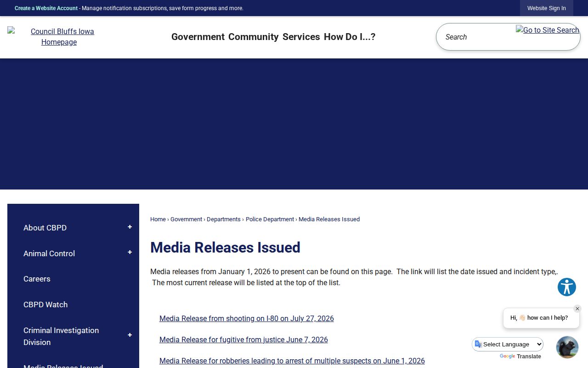Open media release for robberies arrests
Viewport: 588px width, 368px height.
292,361
